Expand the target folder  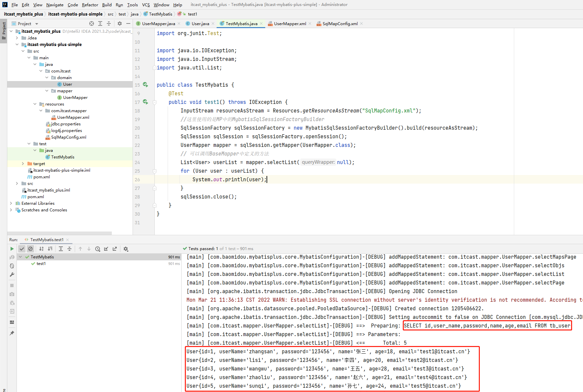click(23, 163)
